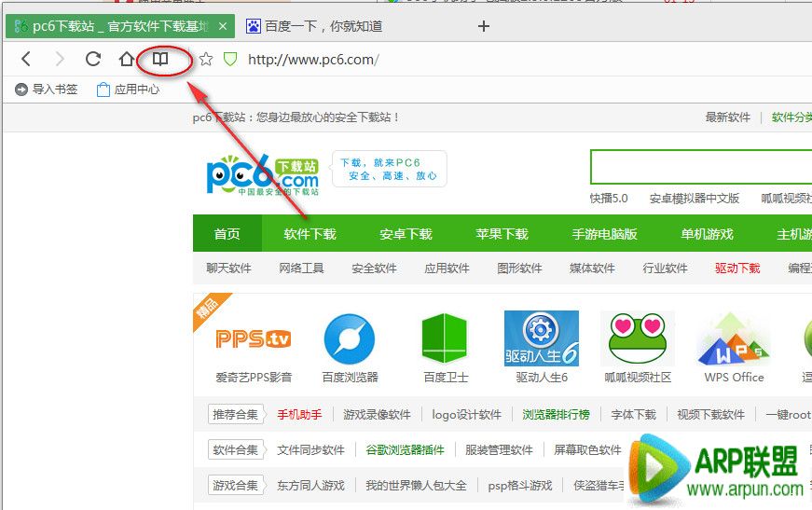Close the pc6下载站 tab
Image resolution: width=812 pixels, height=510 pixels.
tap(223, 26)
